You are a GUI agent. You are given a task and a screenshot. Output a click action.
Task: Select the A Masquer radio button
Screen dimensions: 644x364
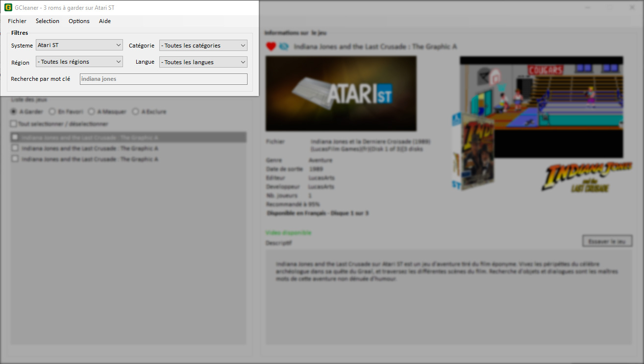91,112
